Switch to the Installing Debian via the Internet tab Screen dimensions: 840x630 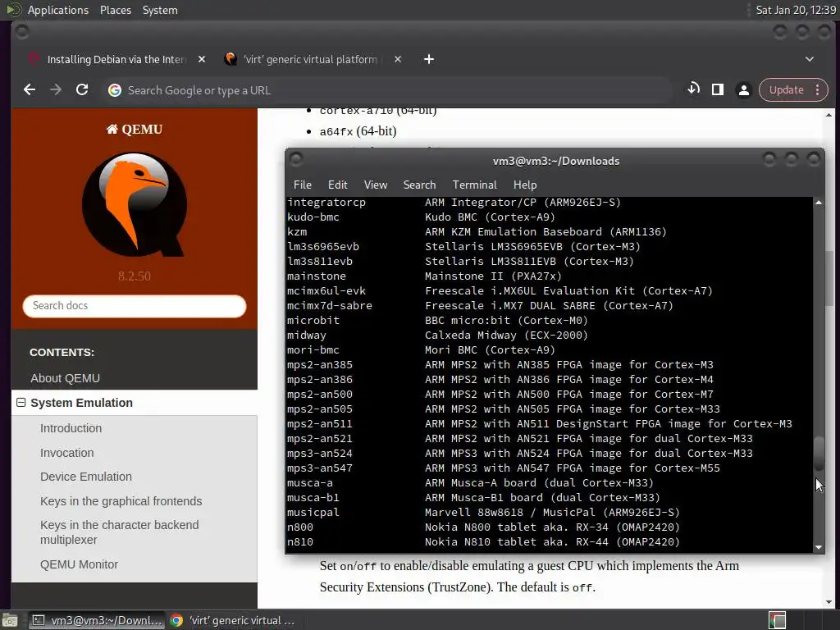(x=116, y=59)
